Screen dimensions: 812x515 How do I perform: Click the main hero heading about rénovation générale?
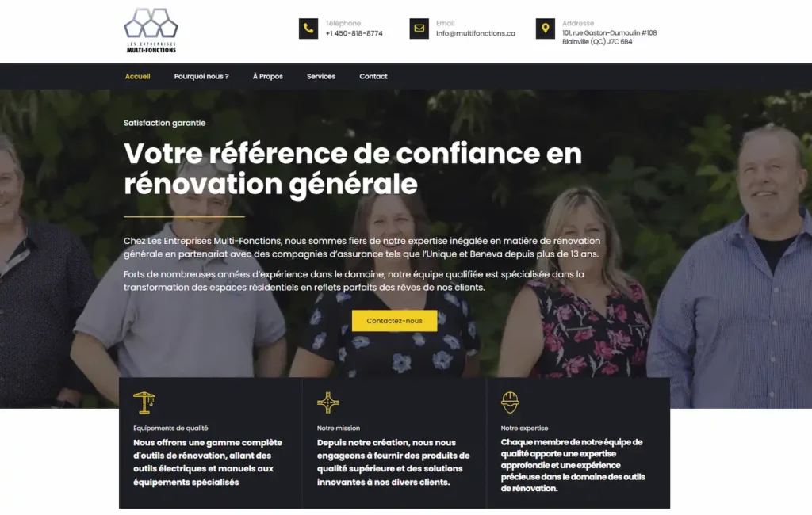(x=353, y=169)
